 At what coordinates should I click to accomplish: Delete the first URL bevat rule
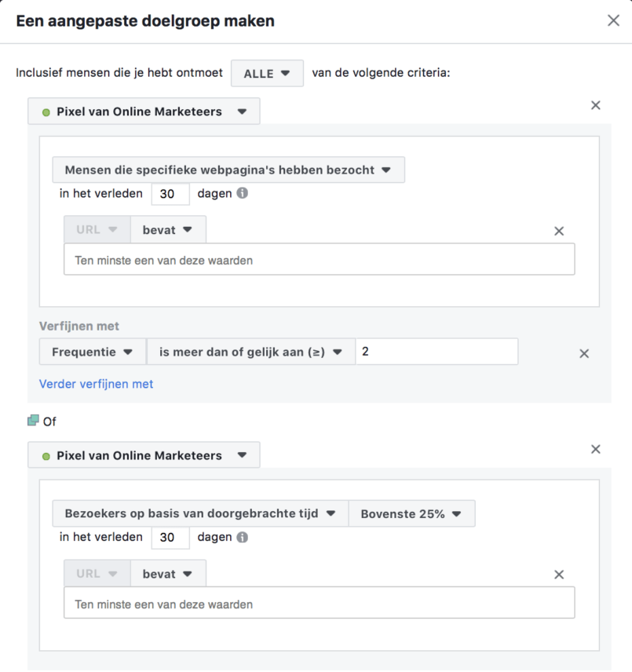click(559, 231)
